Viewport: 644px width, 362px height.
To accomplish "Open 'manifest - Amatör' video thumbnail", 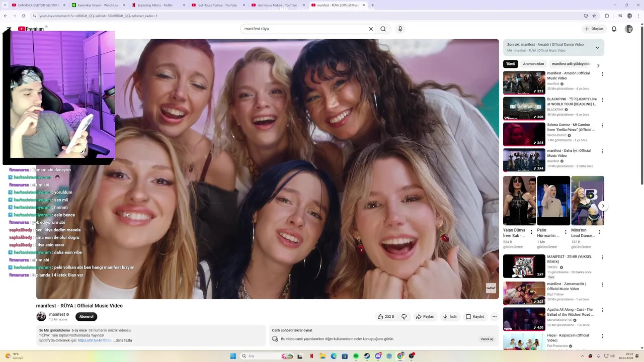I will [524, 82].
